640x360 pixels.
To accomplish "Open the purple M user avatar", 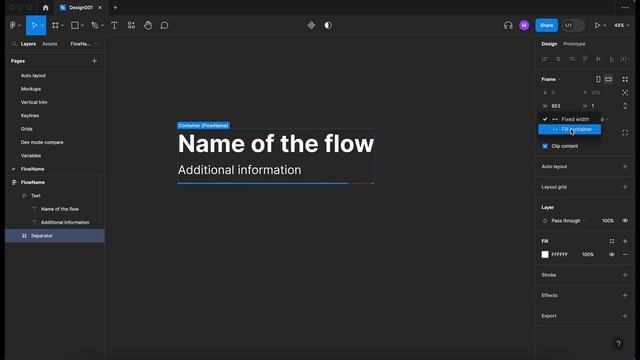I will click(x=524, y=25).
